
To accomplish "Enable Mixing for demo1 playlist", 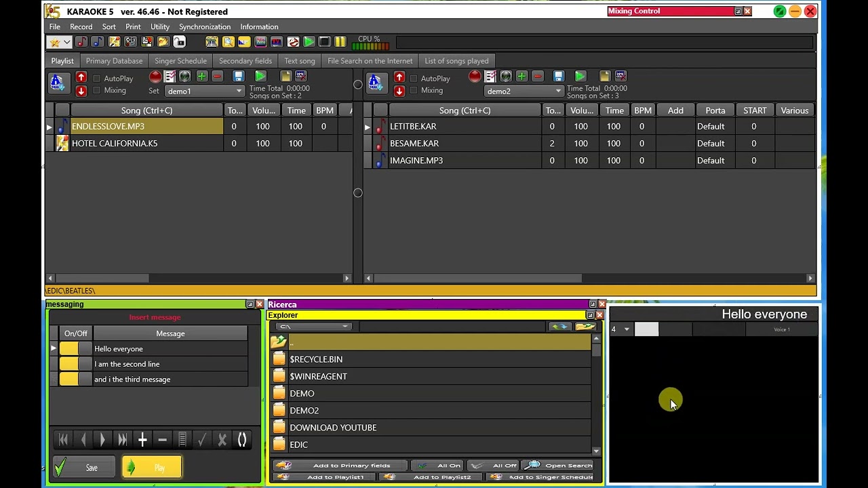I will 96,90.
